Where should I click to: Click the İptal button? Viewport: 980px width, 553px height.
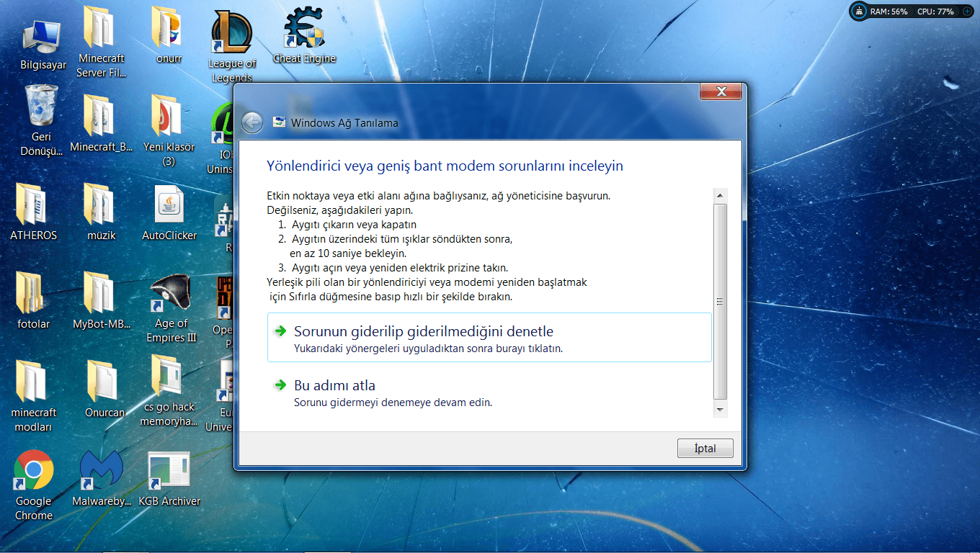tap(705, 448)
